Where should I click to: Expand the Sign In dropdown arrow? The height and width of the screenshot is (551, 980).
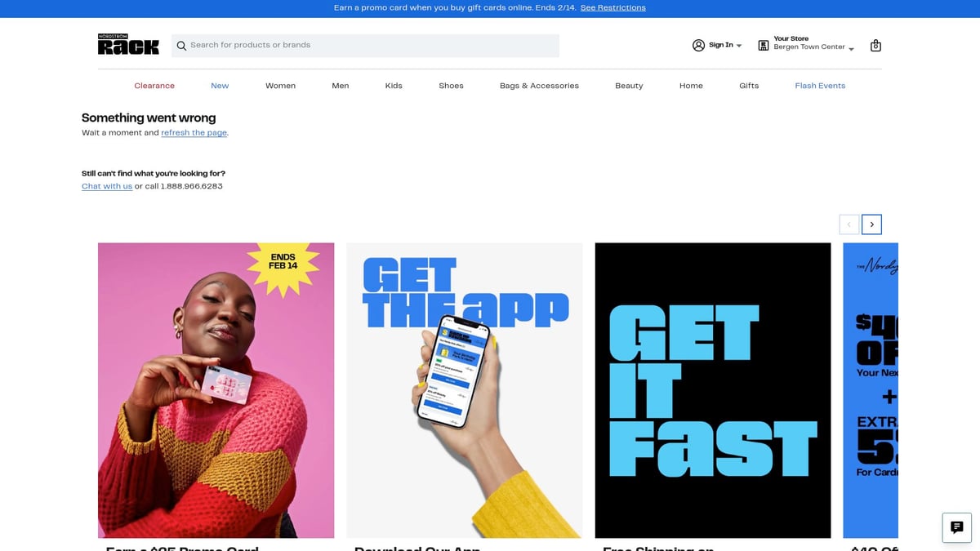pyautogui.click(x=739, y=46)
